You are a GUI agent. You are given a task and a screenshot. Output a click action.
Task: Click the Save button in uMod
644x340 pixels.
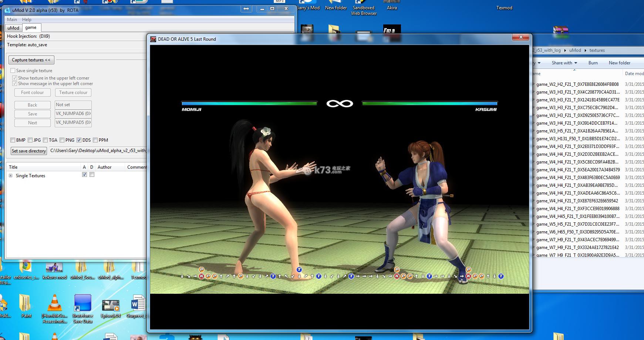(x=33, y=114)
